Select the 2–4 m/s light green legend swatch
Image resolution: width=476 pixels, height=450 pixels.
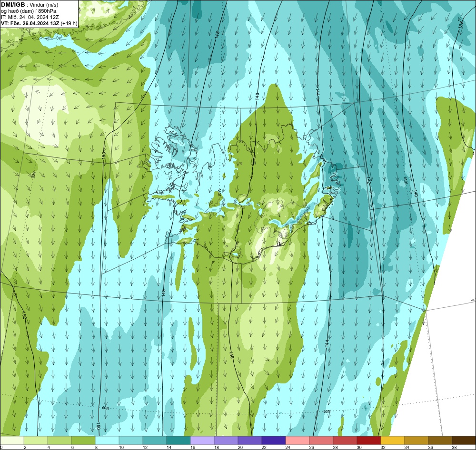pyautogui.click(x=36, y=440)
